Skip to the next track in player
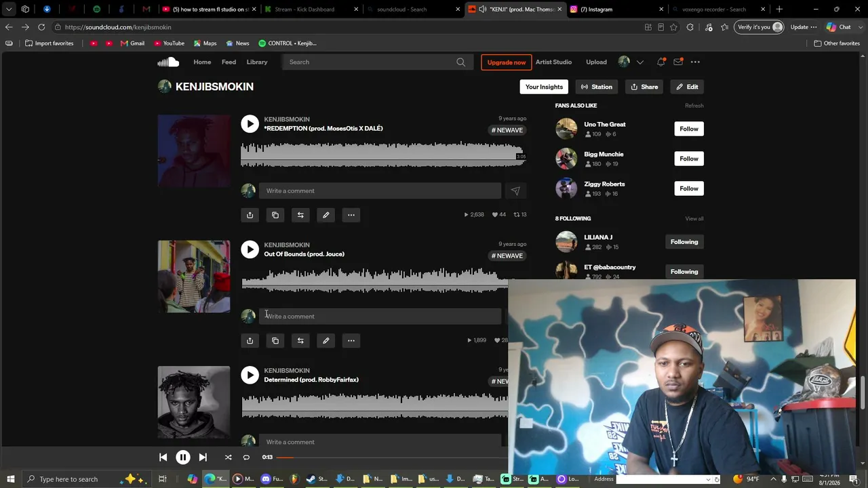The image size is (868, 488). 203,457
